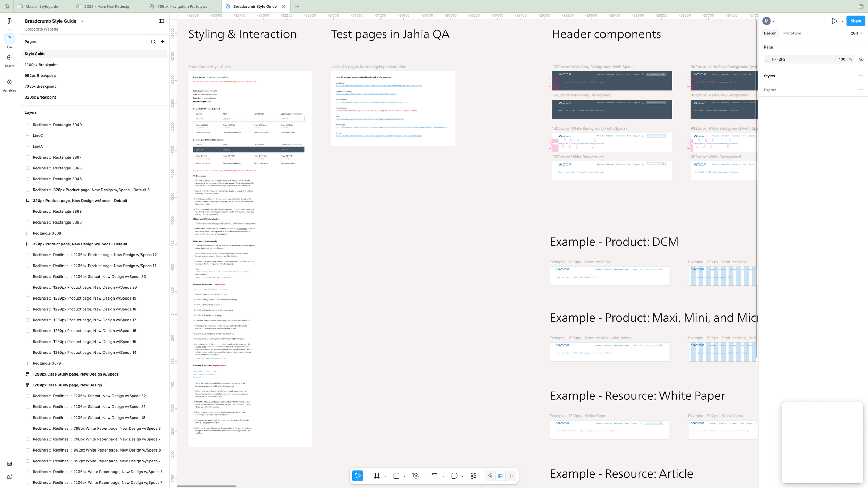Select the Breadcrumb Style Guide frame on canvas
The width and height of the screenshot is (868, 488).
pyautogui.click(x=250, y=259)
